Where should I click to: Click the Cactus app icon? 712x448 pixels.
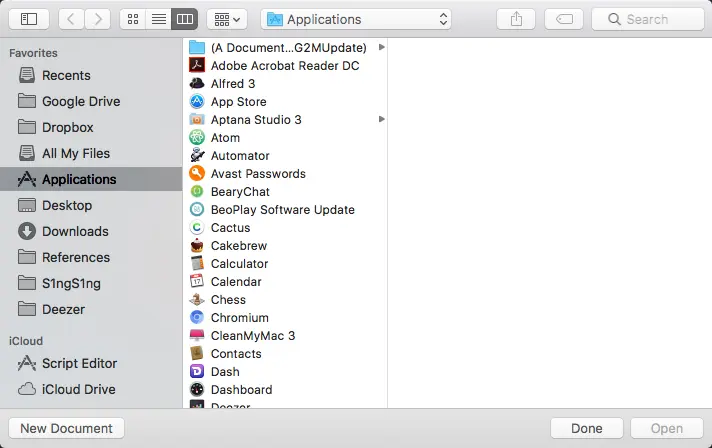[x=197, y=227]
